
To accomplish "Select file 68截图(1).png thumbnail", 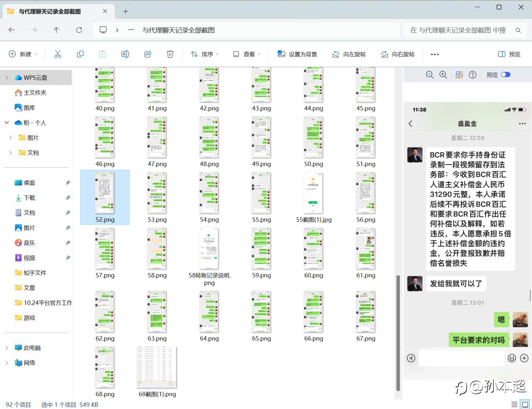I will [x=157, y=367].
